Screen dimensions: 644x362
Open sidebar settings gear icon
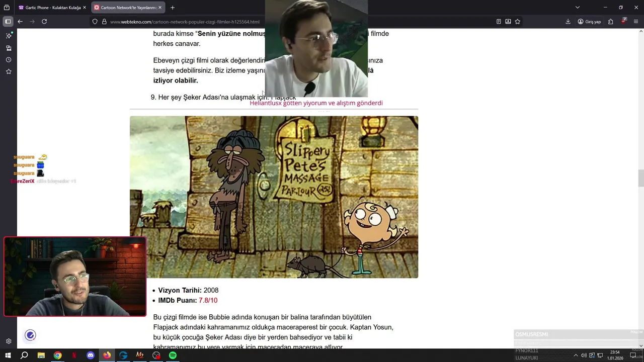[x=9, y=341]
